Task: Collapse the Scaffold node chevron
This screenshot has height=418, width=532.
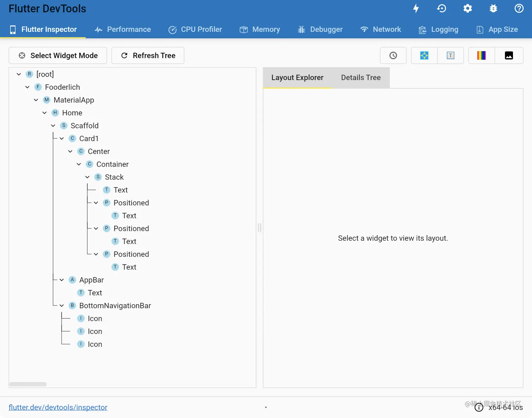Action: tap(53, 126)
